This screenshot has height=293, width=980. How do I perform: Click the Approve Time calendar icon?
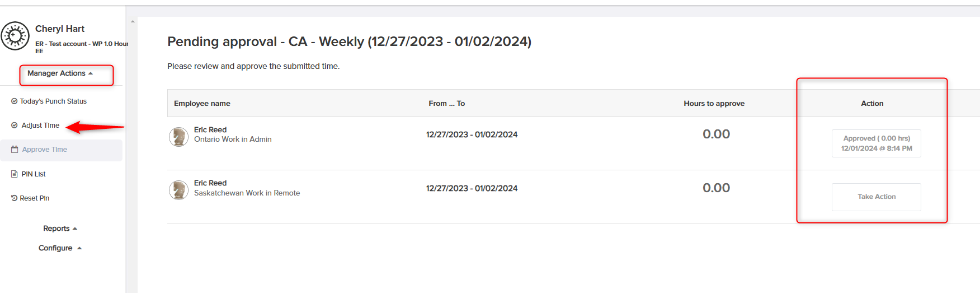(15, 150)
